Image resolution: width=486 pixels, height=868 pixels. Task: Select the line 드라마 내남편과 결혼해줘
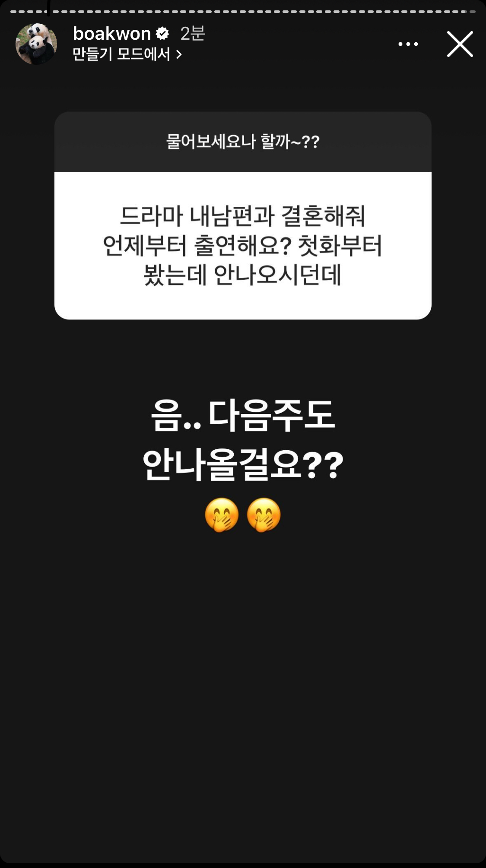(243, 216)
